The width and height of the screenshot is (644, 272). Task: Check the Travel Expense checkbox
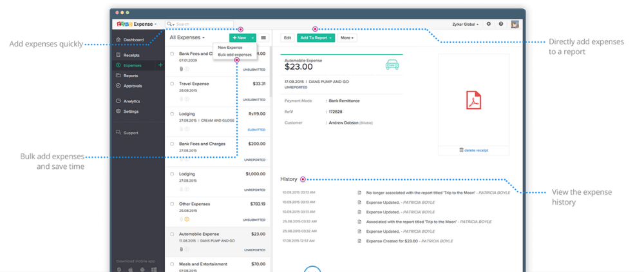(x=172, y=84)
